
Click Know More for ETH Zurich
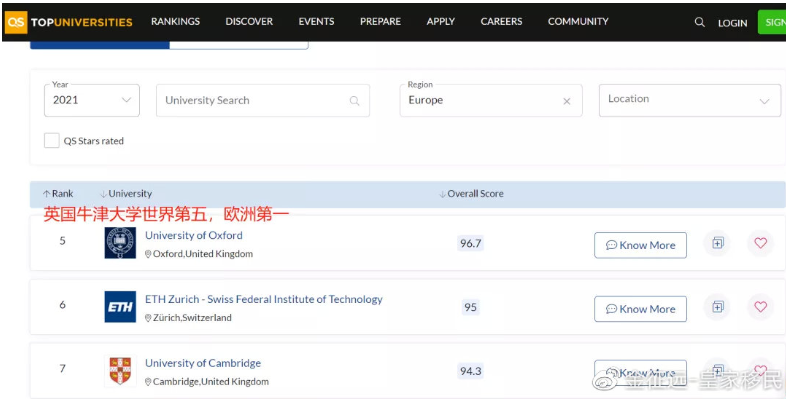(640, 309)
